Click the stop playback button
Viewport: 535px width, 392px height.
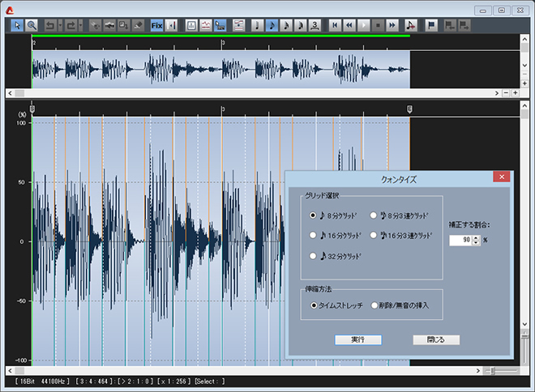[x=378, y=25]
